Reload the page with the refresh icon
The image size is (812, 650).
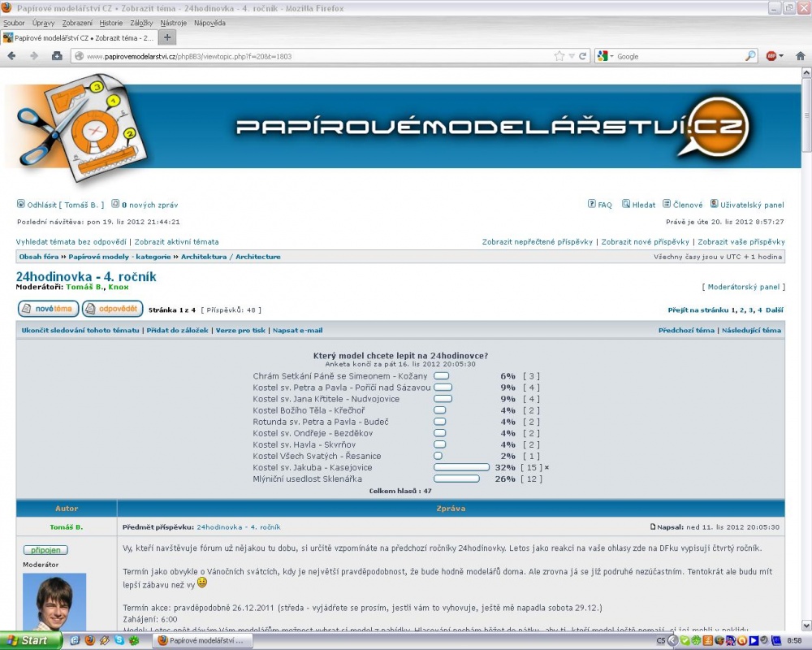click(582, 56)
